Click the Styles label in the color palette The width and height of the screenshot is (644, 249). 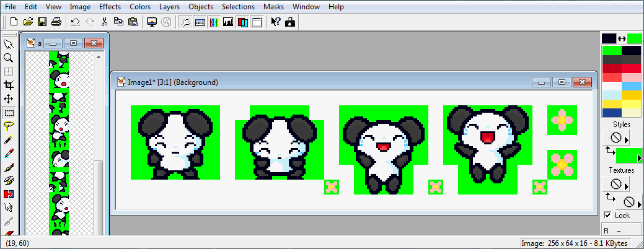(622, 124)
